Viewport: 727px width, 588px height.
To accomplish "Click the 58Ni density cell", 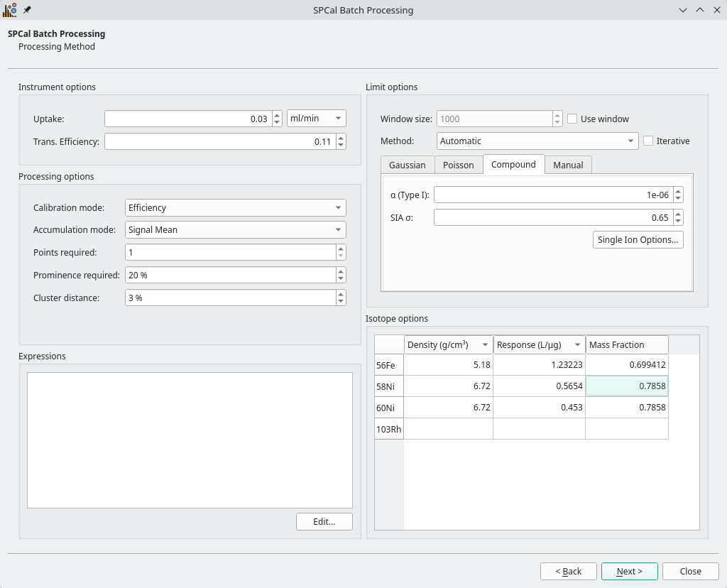I will point(449,386).
